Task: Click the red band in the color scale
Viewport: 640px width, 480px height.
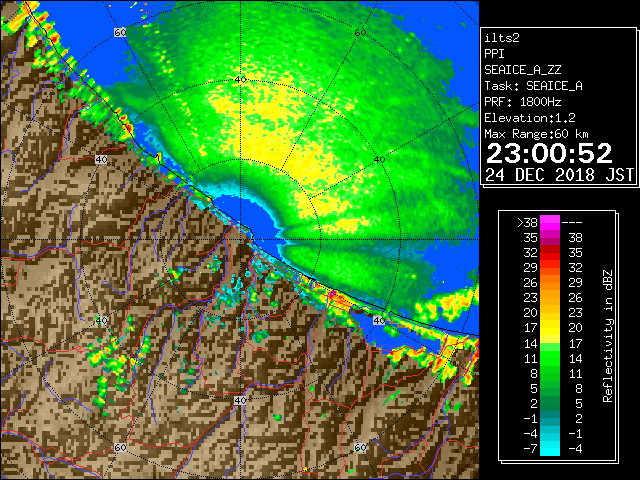Action: click(549, 253)
